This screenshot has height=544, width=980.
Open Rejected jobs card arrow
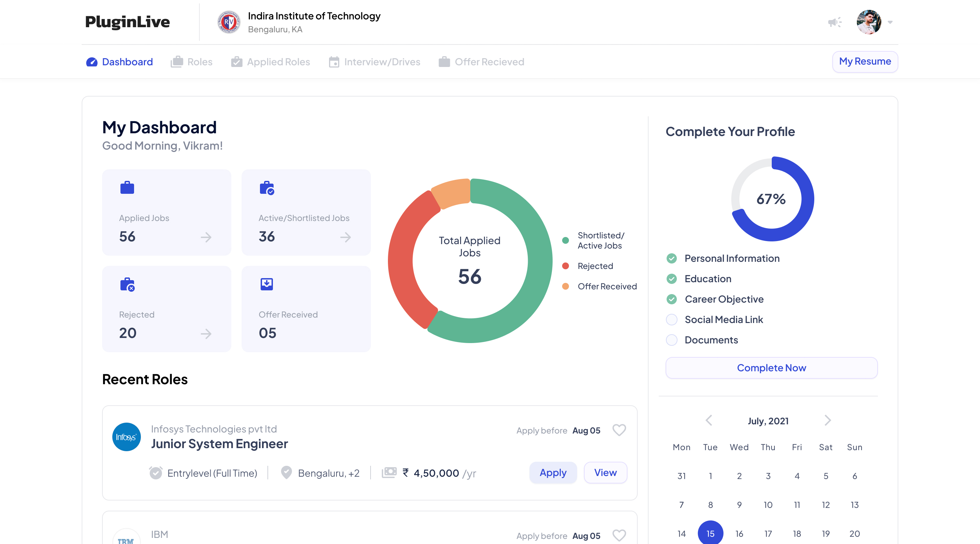pos(206,334)
